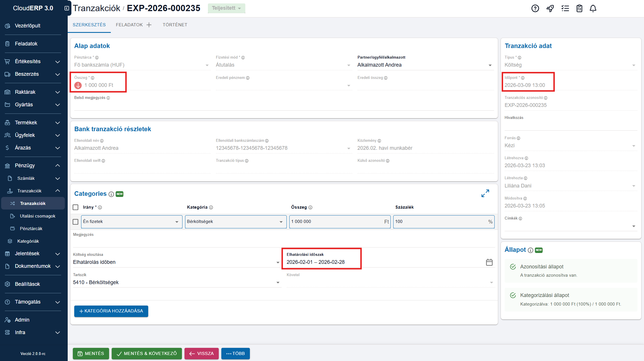Open the checklist tasks icon in header

565,8
